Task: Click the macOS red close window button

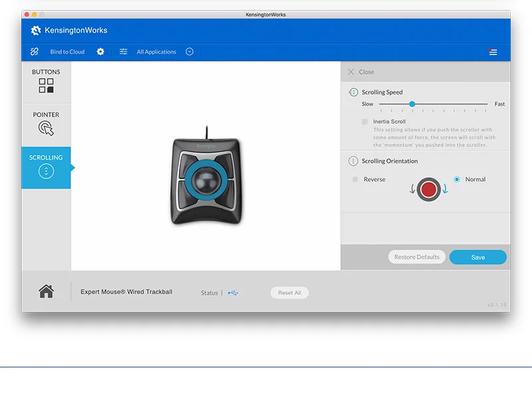Action: click(x=27, y=14)
